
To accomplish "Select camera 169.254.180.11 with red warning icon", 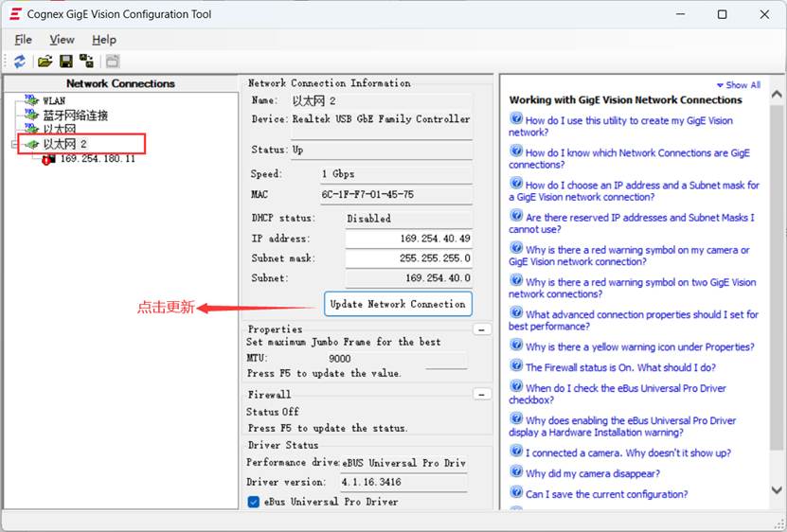I will point(98,159).
